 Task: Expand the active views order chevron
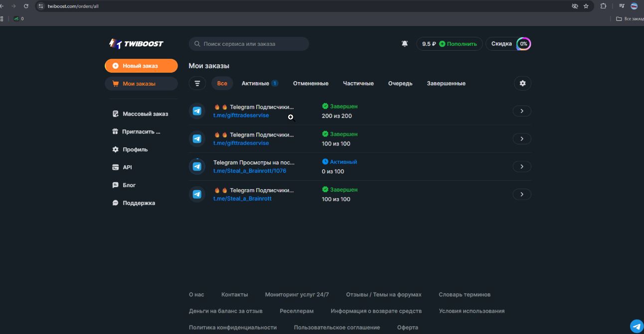tap(522, 167)
